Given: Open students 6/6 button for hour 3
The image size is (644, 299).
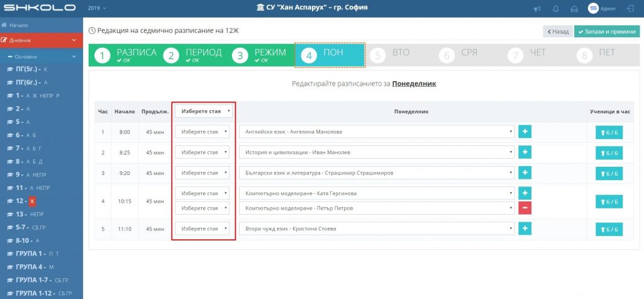Looking at the screenshot, I should (x=609, y=173).
